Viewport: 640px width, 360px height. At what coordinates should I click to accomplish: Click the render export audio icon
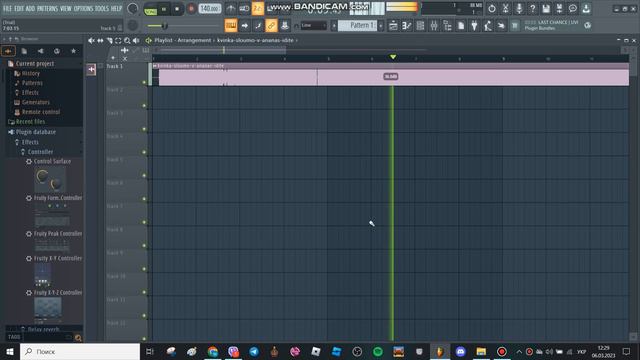[559, 8]
